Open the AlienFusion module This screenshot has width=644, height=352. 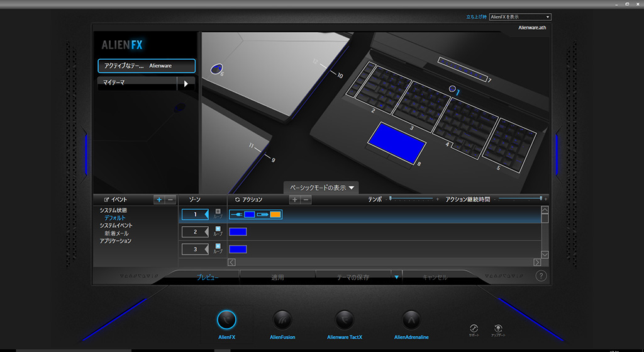(x=282, y=320)
